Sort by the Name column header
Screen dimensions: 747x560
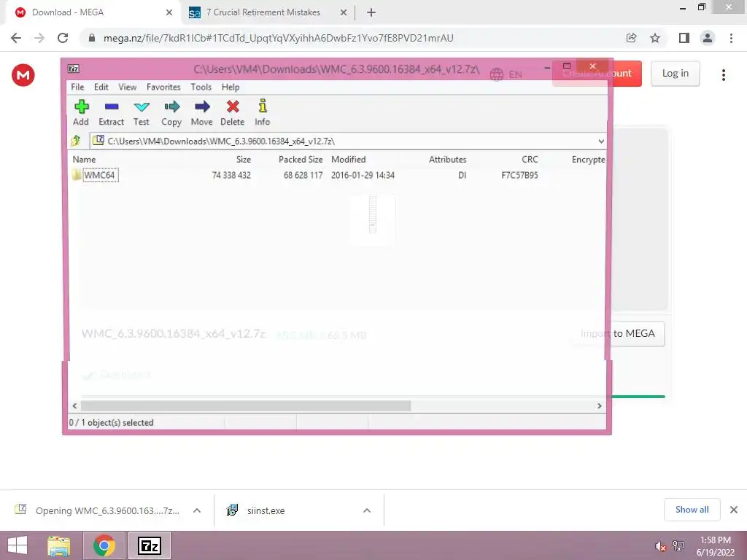click(85, 160)
